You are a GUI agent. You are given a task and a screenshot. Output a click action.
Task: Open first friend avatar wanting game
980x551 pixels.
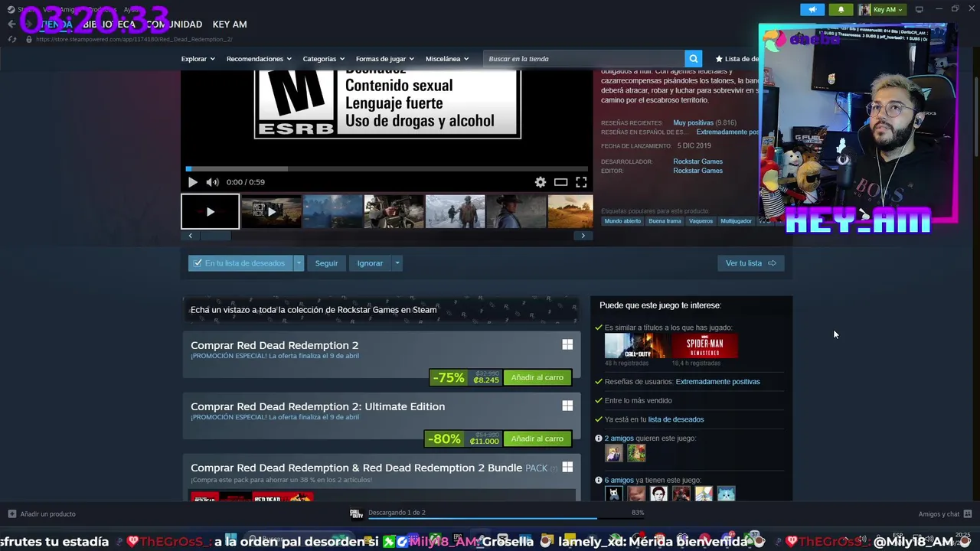[x=613, y=454]
